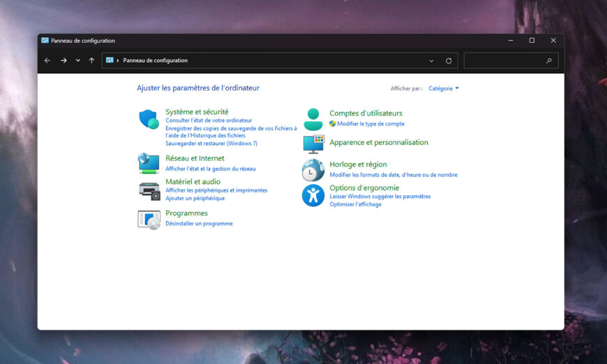Open the Système et sécurité category
Screen dimensions: 607x364
pos(197,112)
